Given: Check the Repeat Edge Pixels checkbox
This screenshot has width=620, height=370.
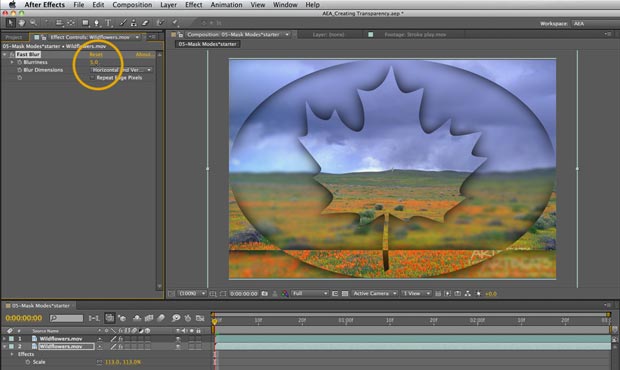Looking at the screenshot, I should click(x=93, y=77).
